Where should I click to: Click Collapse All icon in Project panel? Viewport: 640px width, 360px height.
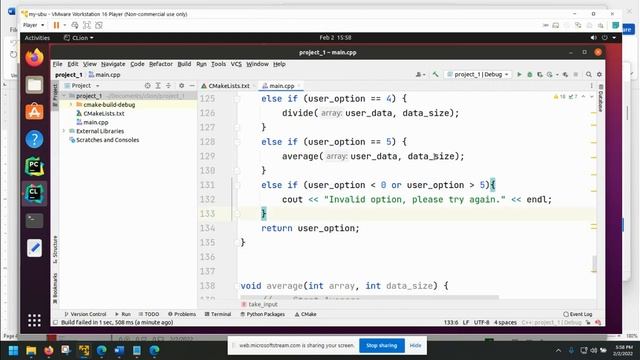click(168, 86)
